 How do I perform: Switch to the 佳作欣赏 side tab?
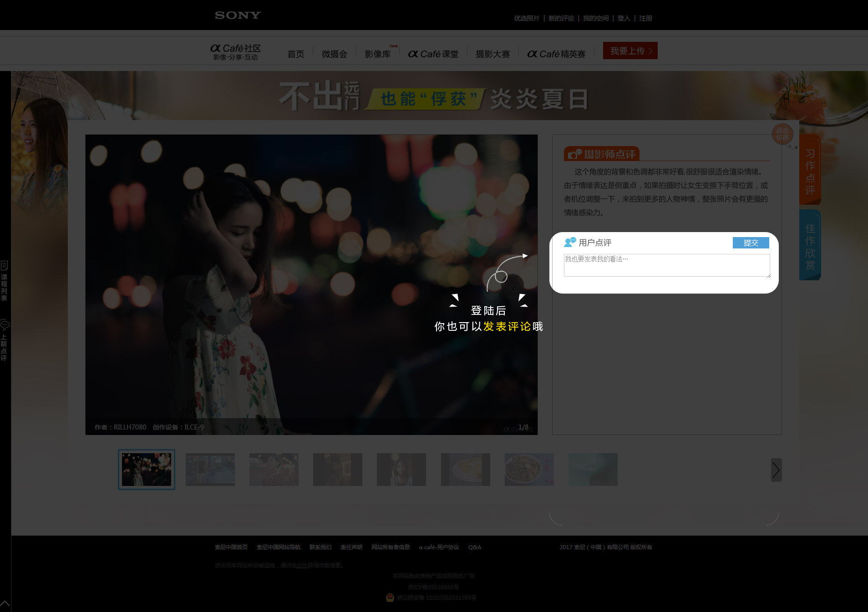[x=810, y=246]
